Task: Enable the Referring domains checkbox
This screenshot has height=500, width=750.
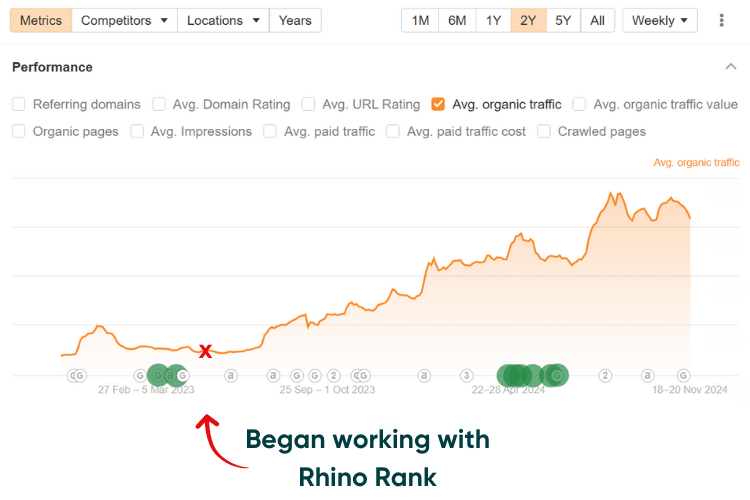Action: 19,104
